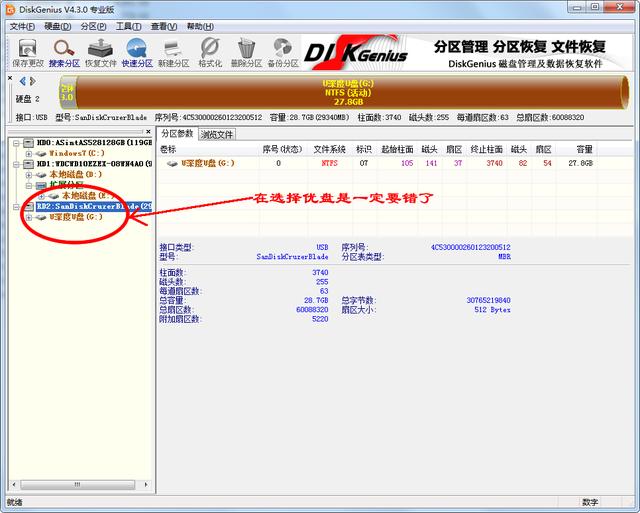Open the 硬盘(D) menu

click(x=57, y=26)
